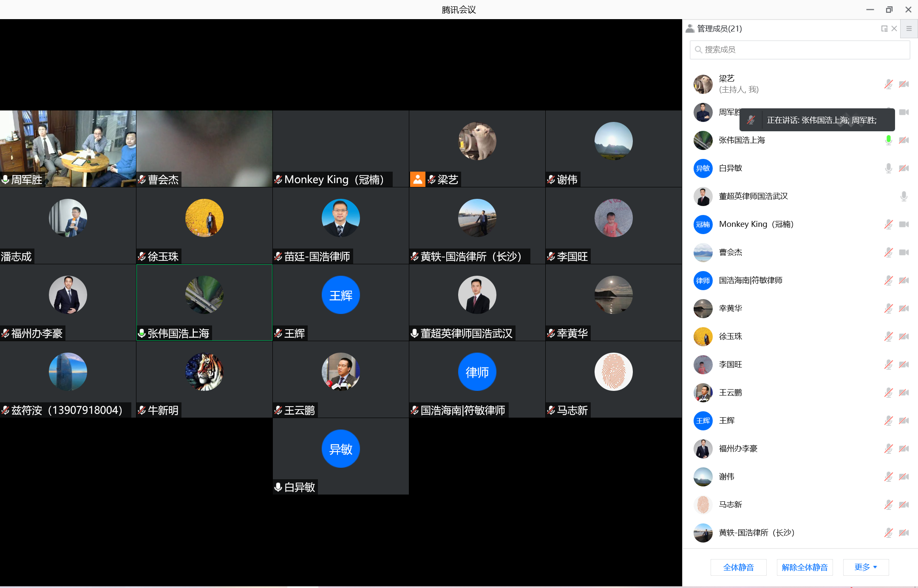The image size is (918, 588).
Task: Click 董超英律师国浩武汉's microphone icon
Action: [x=904, y=196]
